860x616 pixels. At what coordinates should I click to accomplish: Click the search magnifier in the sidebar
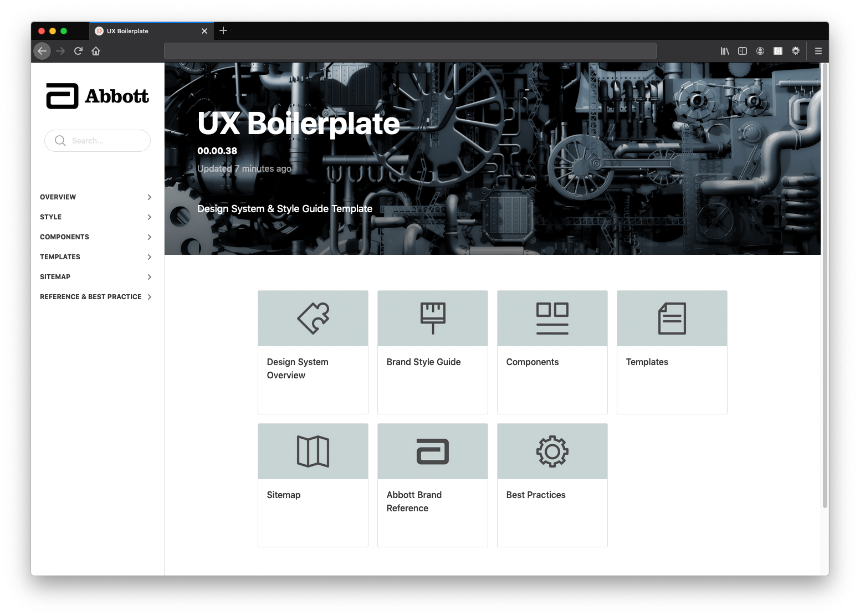(x=60, y=140)
